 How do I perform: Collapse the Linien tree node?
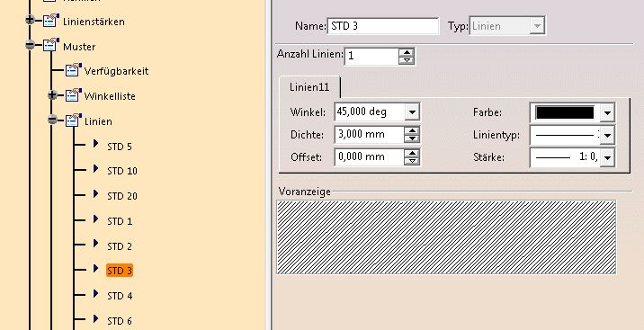(52, 120)
